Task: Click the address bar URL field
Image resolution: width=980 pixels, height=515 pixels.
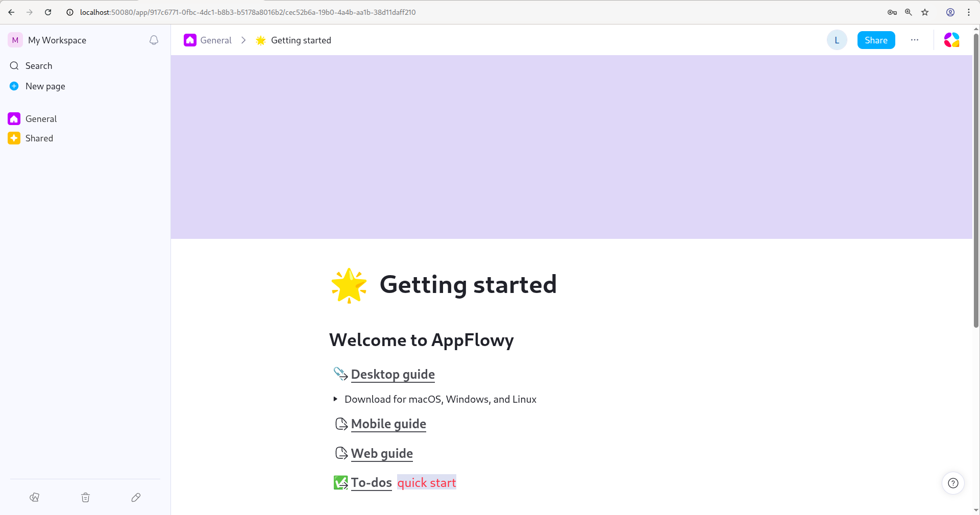Action: click(x=248, y=12)
